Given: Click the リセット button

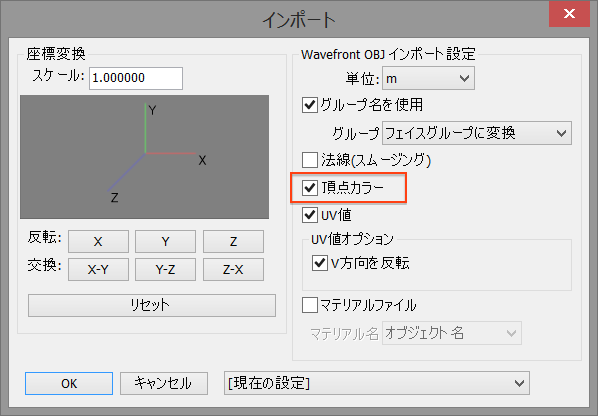Looking at the screenshot, I should tap(152, 305).
